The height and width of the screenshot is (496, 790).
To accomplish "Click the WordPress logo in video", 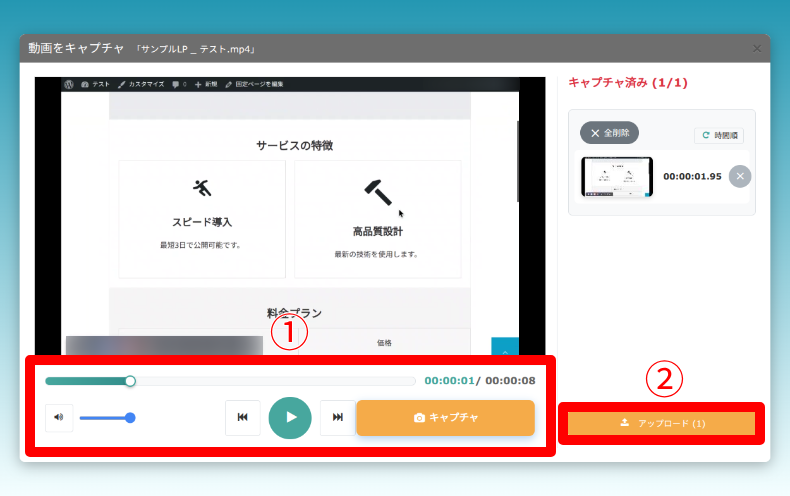I will coord(69,84).
